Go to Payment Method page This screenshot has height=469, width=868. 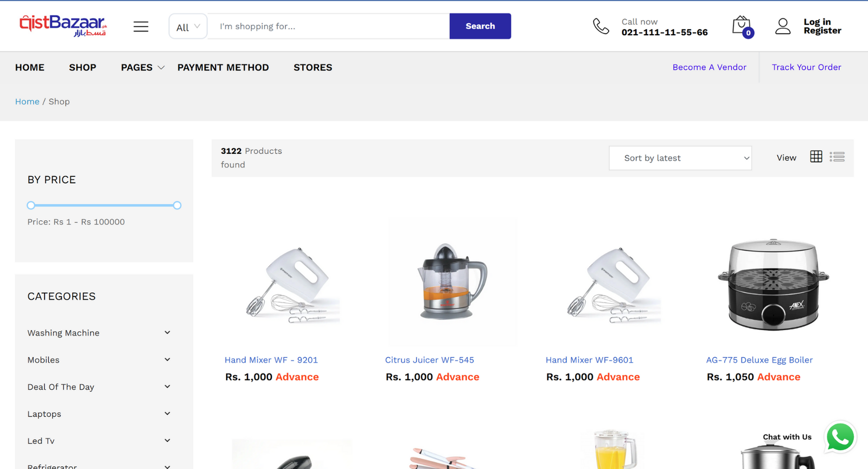point(223,67)
